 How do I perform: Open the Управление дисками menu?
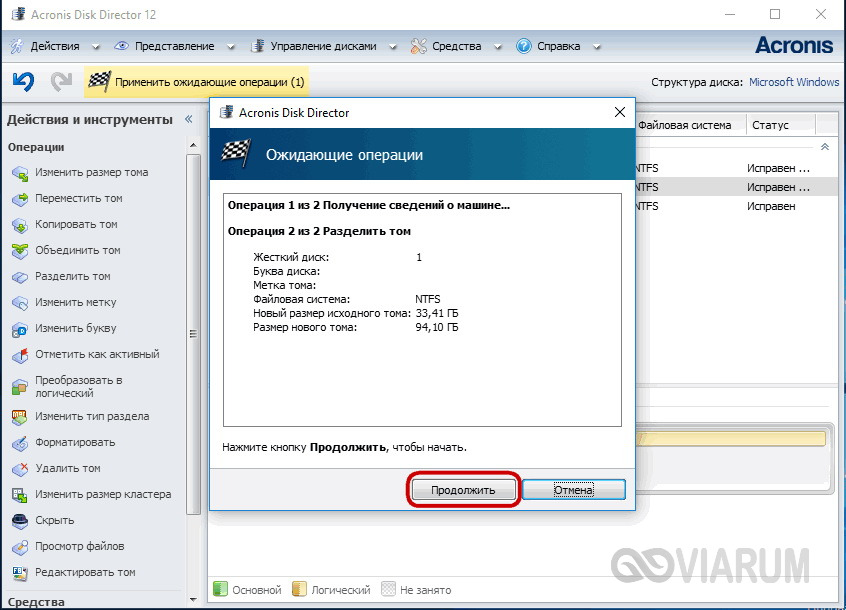[x=323, y=46]
